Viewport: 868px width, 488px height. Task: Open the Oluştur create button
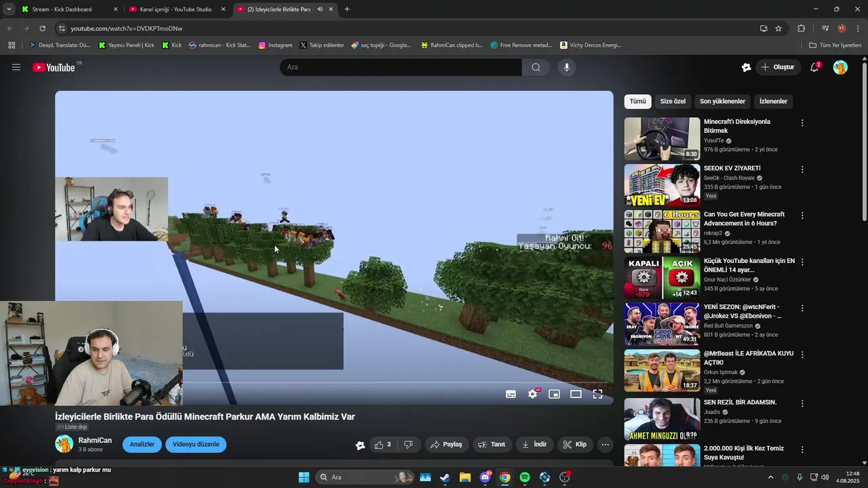tap(777, 67)
